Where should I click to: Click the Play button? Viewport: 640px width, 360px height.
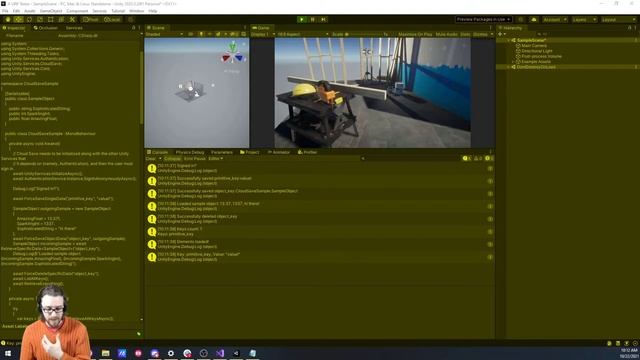[x=302, y=20]
